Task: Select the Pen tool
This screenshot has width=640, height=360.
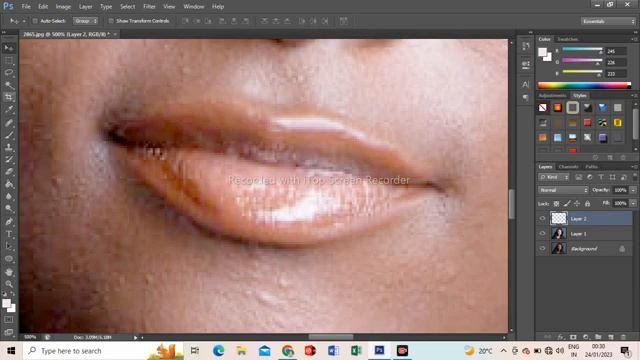Action: (9, 222)
